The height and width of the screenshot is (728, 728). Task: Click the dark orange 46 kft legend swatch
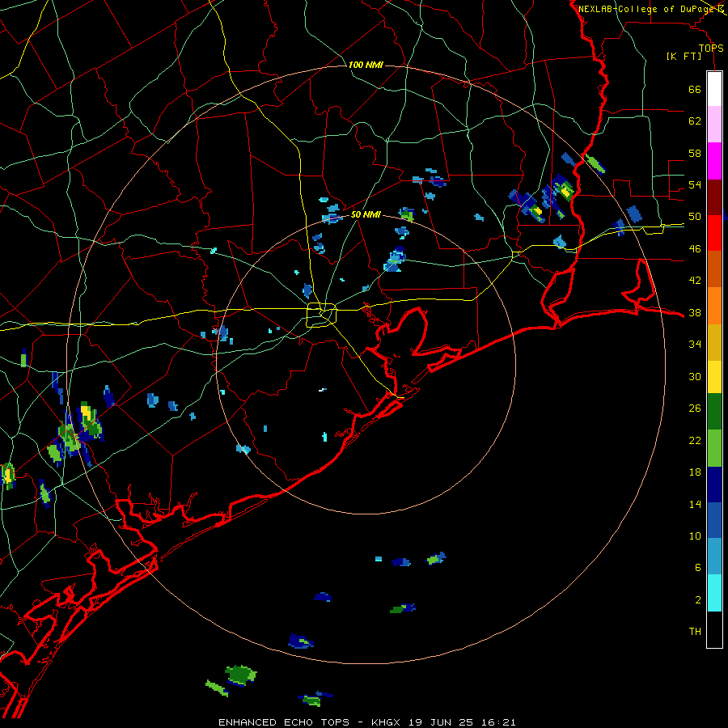click(x=714, y=269)
